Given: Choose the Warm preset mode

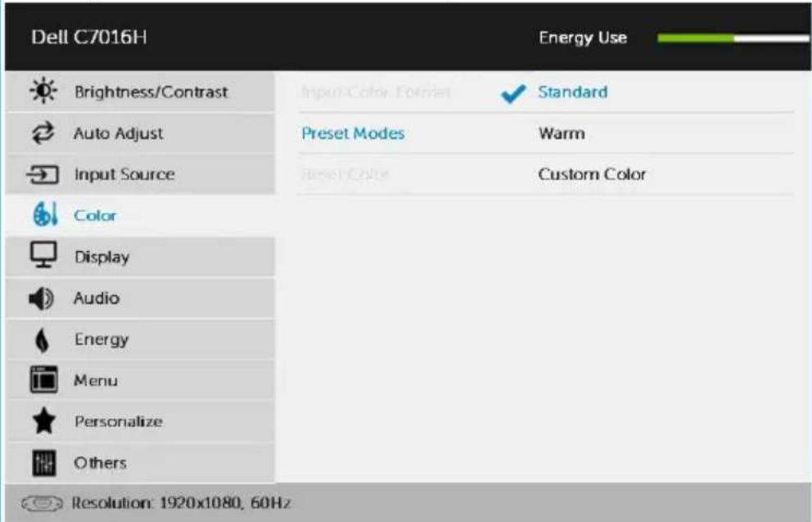Looking at the screenshot, I should [x=562, y=133].
